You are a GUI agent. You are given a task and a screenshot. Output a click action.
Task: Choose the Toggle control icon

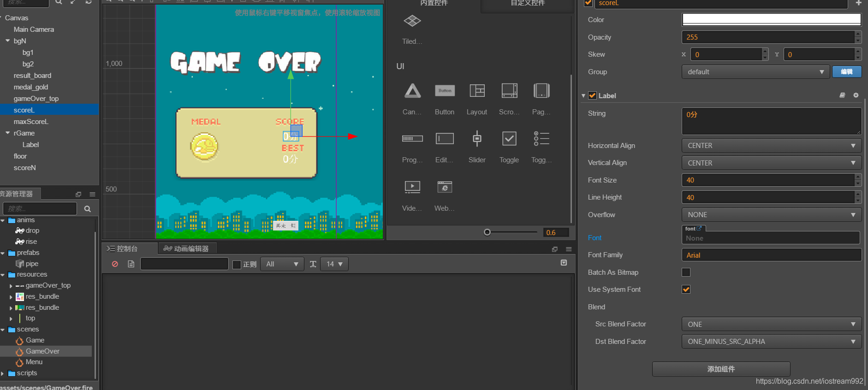coord(509,138)
